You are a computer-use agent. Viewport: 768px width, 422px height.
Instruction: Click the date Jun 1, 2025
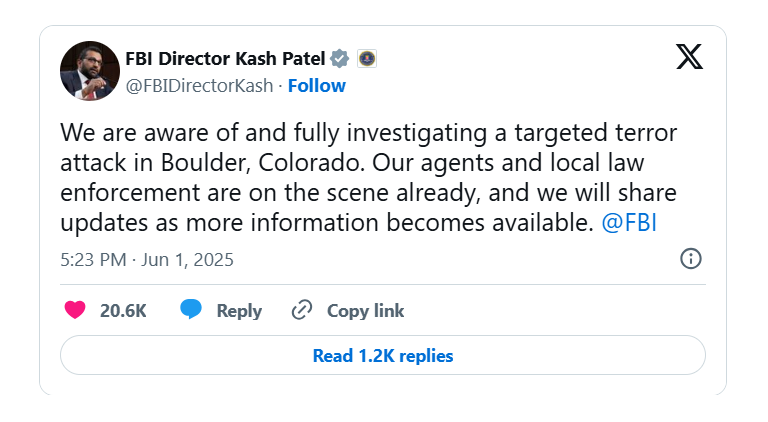(x=188, y=260)
